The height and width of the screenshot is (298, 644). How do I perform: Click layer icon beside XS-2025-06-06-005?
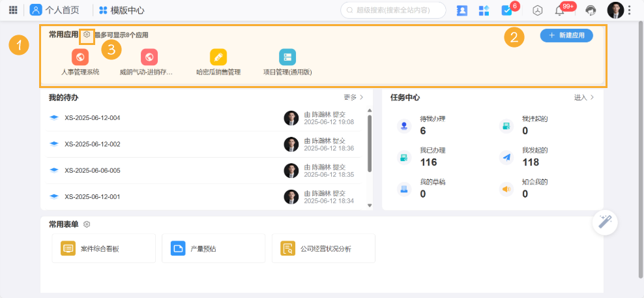click(x=54, y=171)
